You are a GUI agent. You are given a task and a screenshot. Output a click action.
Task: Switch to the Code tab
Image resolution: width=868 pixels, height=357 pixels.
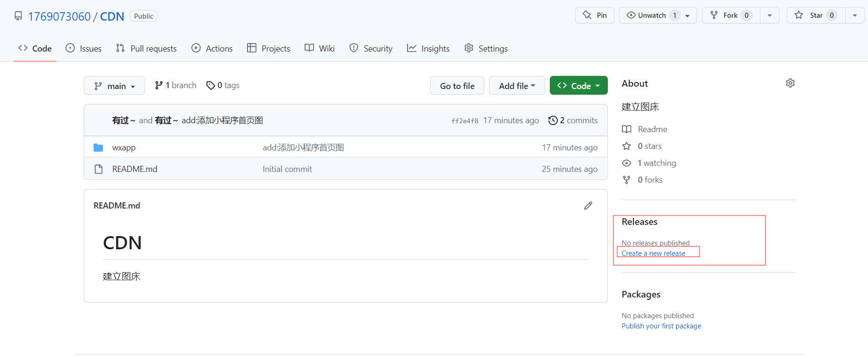(x=35, y=48)
